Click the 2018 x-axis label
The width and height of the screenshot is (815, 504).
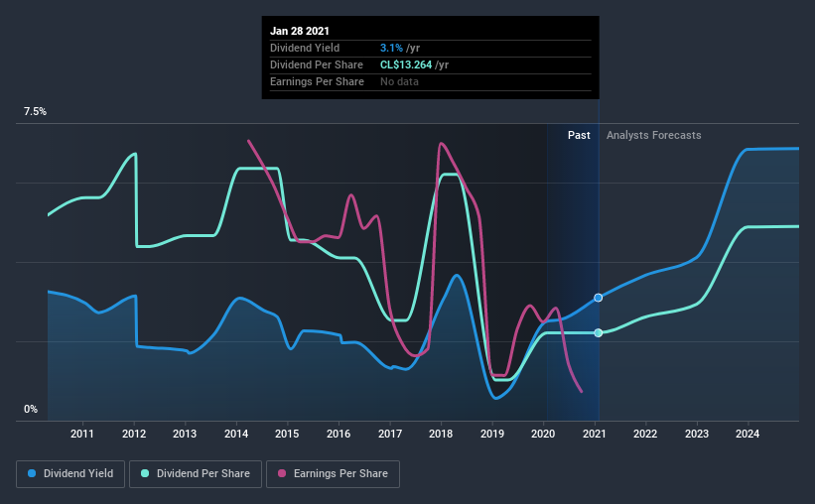click(441, 434)
